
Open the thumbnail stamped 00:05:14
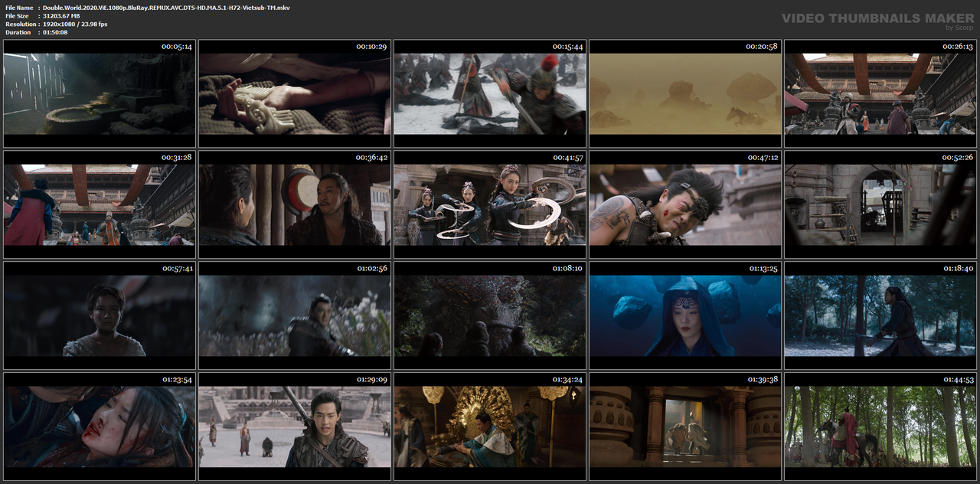click(x=99, y=94)
